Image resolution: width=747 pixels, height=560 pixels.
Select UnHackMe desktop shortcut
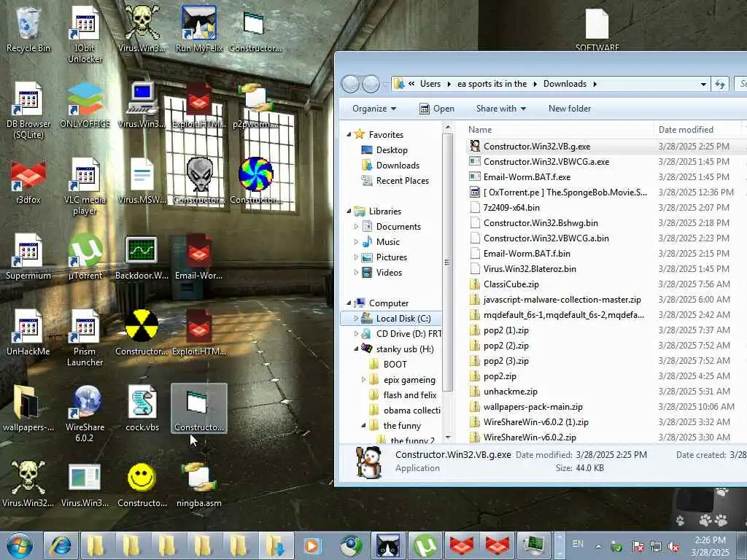[x=28, y=332]
